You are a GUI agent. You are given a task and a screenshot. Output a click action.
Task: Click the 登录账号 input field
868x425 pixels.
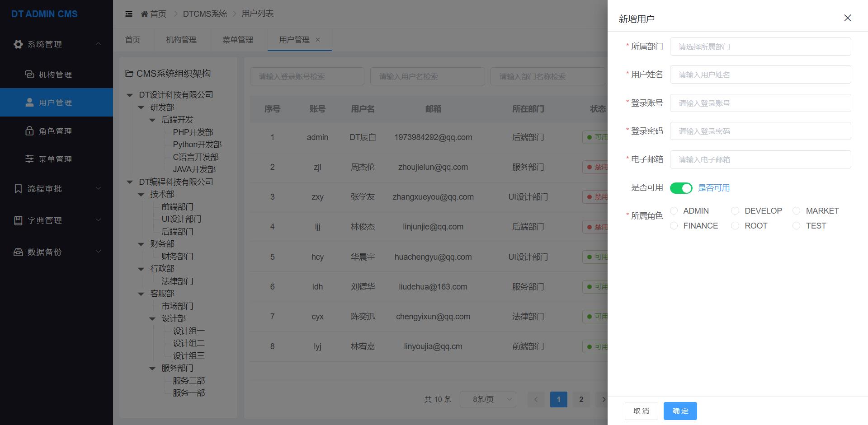(760, 103)
